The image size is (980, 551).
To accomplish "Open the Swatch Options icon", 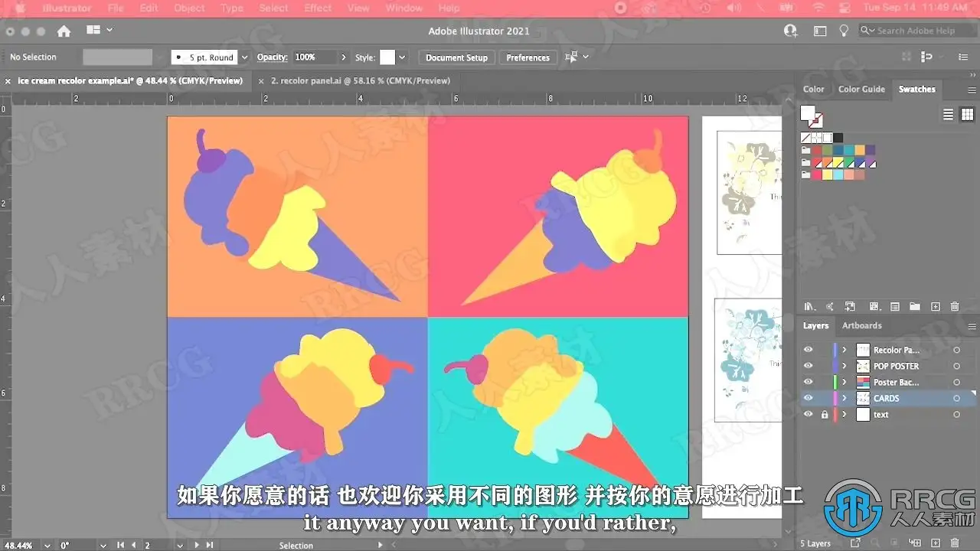I will coord(895,306).
